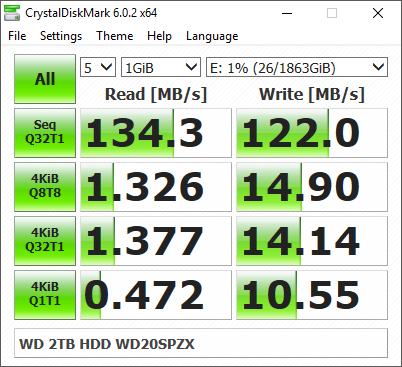Click the 4KiB Q32T1 write value 14.14
Screen dimensions: 402x367
click(312, 241)
